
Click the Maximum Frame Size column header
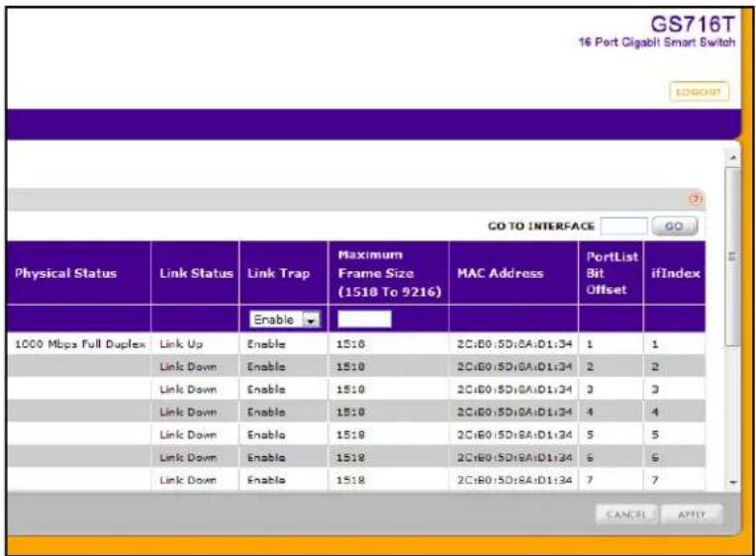(x=390, y=273)
